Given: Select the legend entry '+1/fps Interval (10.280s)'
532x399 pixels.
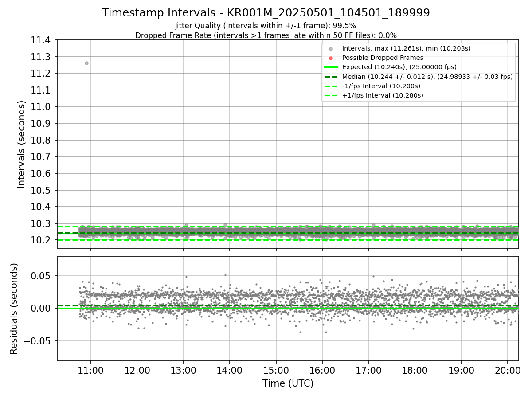Looking at the screenshot, I should (383, 95).
